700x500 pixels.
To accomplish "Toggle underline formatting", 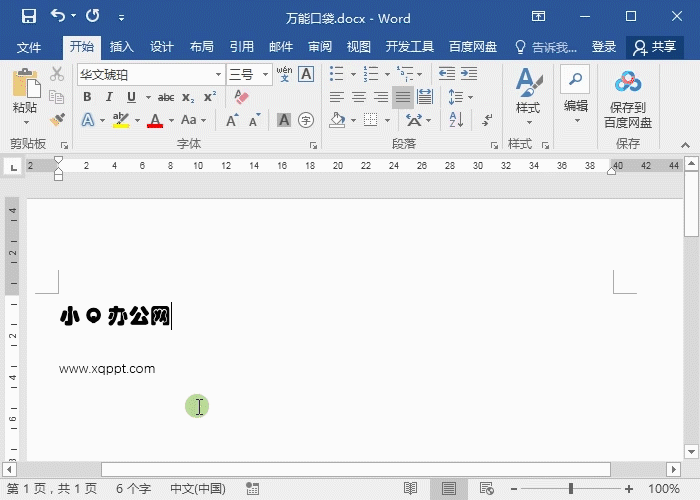I will tap(131, 97).
